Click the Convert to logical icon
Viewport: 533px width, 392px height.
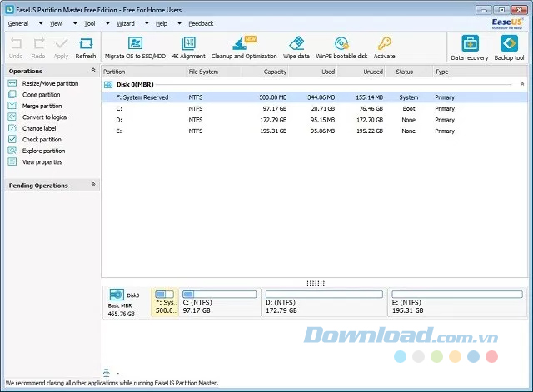click(12, 117)
